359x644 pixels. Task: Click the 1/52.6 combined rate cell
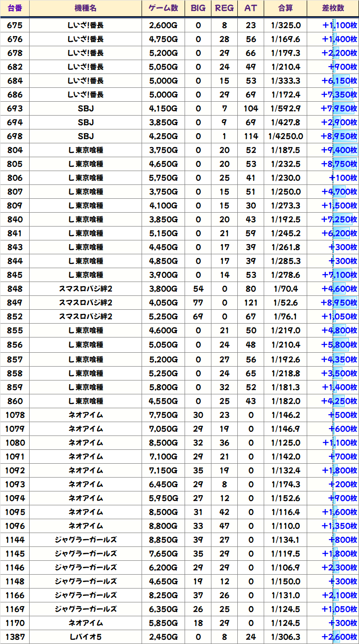click(285, 303)
